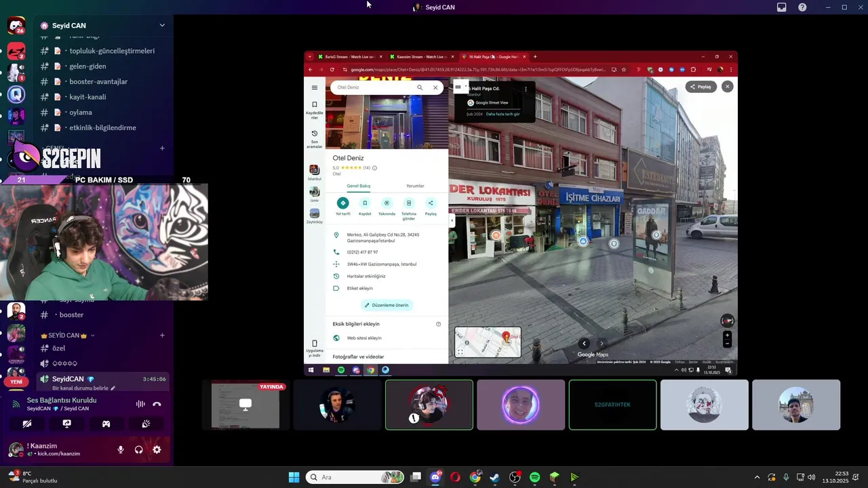
Task: Open Opera from the taskbar
Action: [455, 477]
